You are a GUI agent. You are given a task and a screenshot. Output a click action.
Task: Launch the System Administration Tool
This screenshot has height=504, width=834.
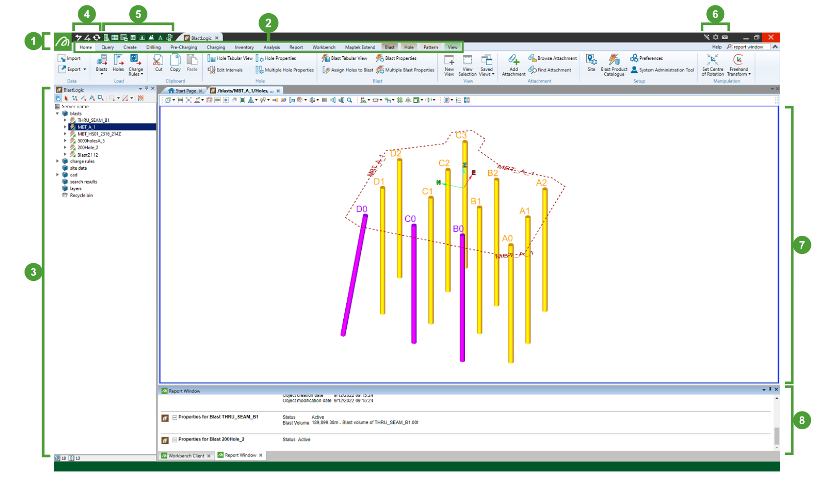coord(663,70)
